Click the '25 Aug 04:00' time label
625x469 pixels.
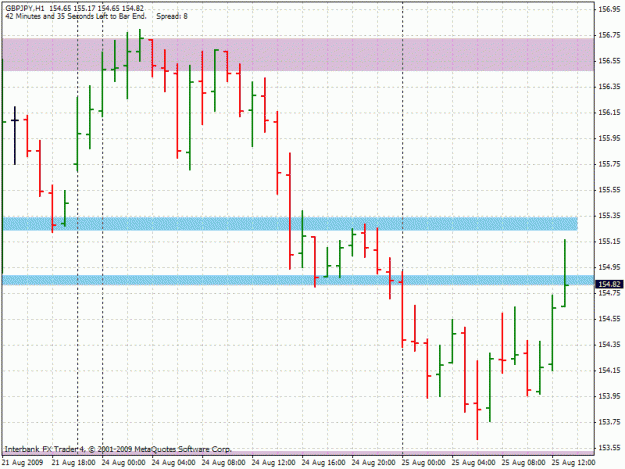click(x=474, y=463)
